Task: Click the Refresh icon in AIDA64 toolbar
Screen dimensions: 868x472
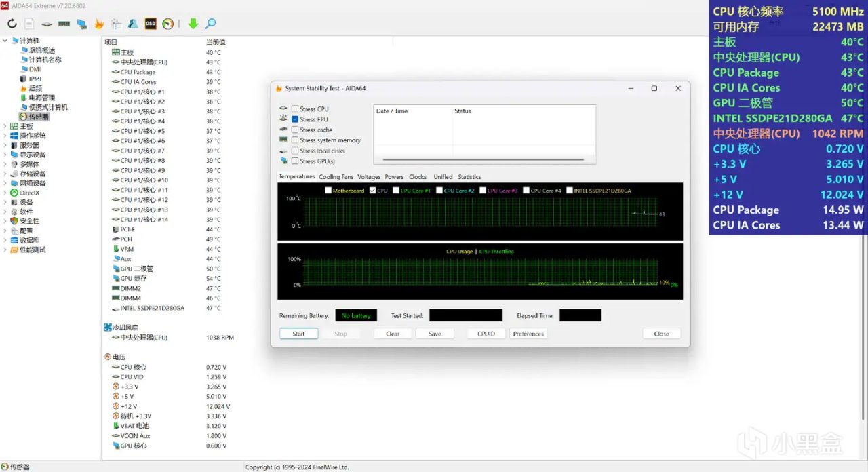Action: point(12,24)
